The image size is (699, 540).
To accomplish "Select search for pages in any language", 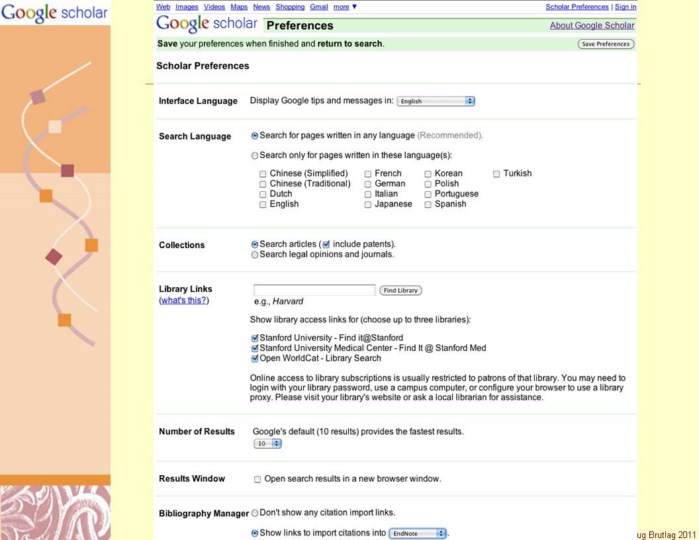I will click(x=255, y=135).
